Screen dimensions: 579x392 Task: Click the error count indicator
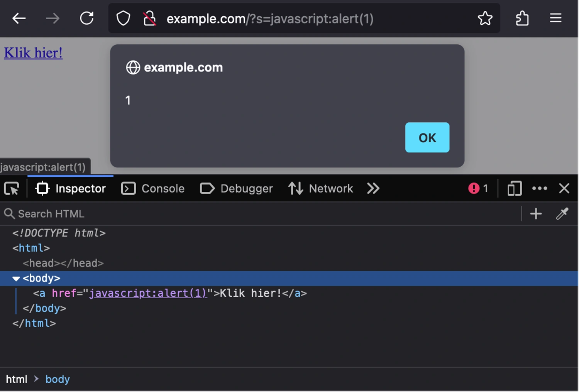click(478, 189)
